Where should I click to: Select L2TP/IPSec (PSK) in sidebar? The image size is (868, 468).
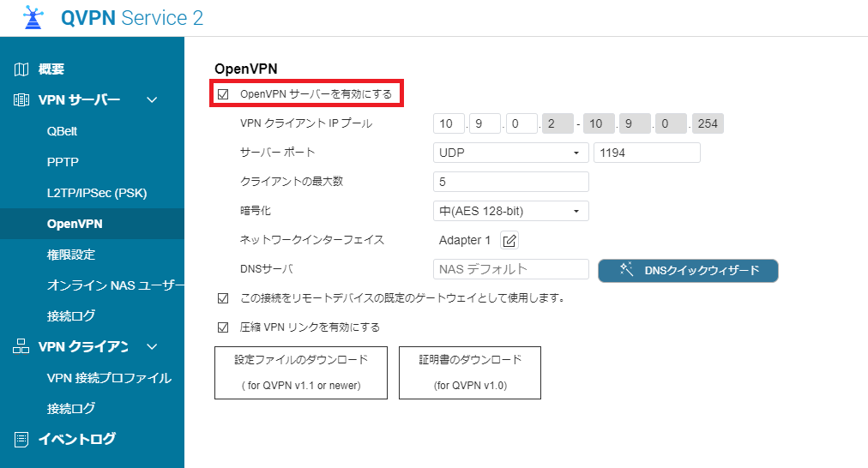(x=97, y=193)
